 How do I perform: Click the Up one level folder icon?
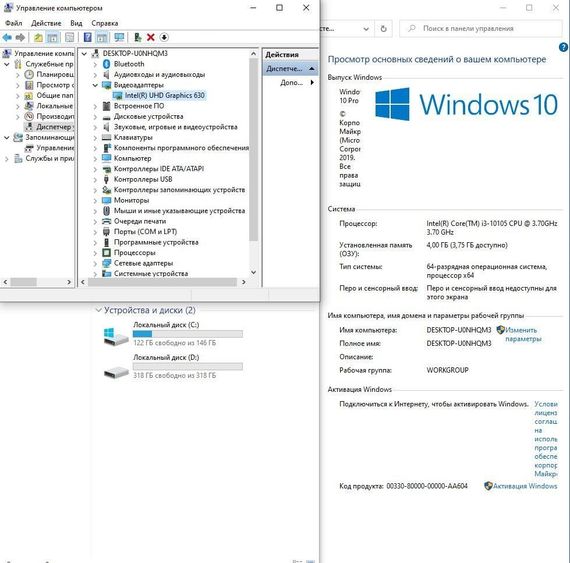(38, 37)
